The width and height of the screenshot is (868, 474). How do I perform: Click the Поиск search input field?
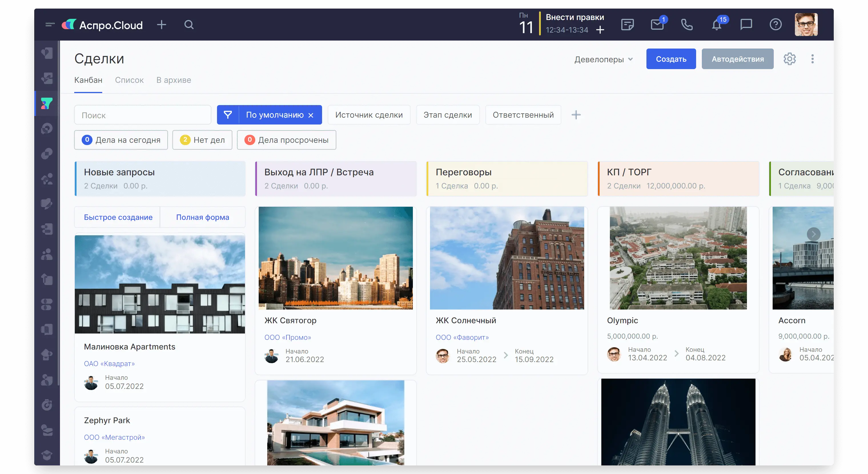[x=142, y=115]
